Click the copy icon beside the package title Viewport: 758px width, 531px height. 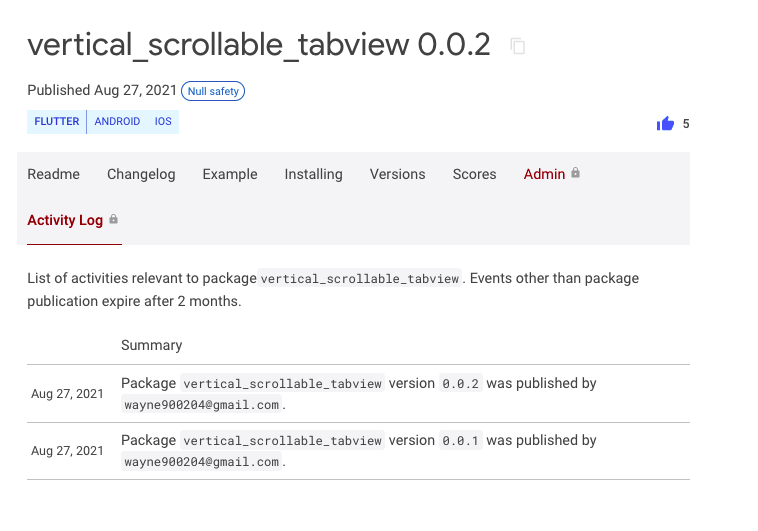[517, 46]
